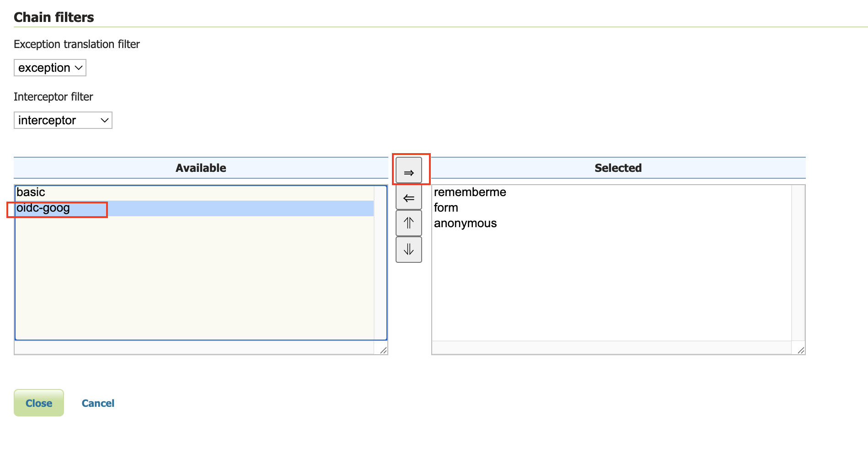868x458 pixels.
Task: Click the Available column header
Action: click(x=201, y=168)
